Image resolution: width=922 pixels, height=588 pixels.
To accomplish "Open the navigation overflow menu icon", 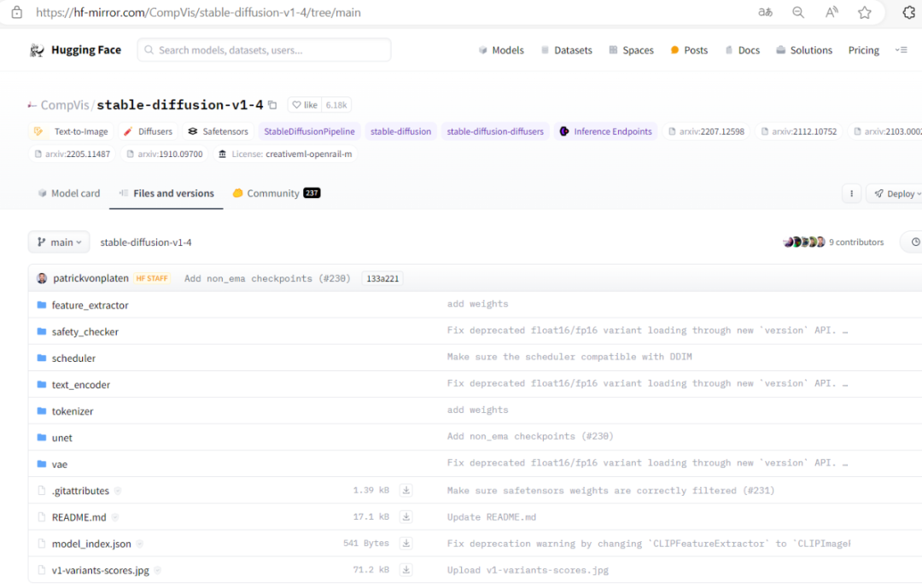I will tap(902, 50).
